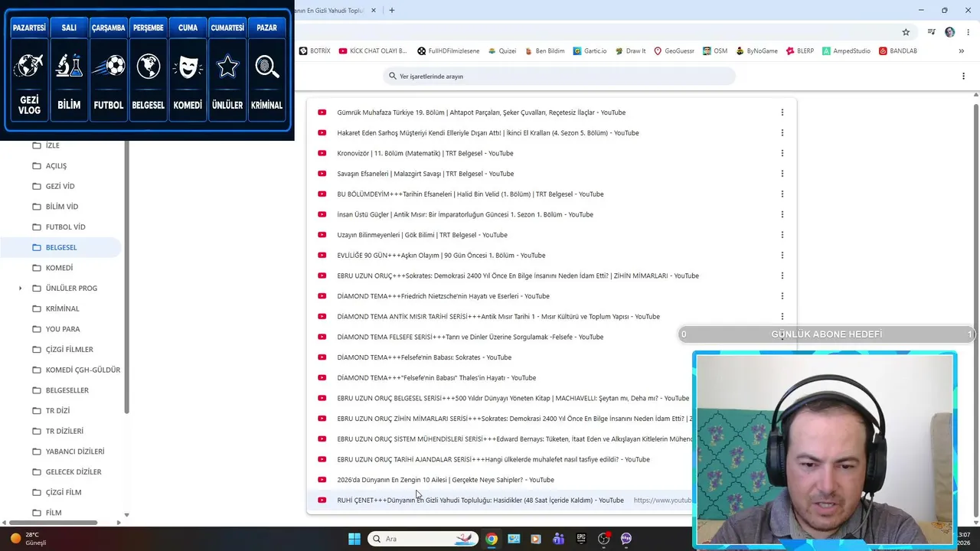Open the bookmark manager organize menu
This screenshot has height=551, width=980.
pos(963,77)
